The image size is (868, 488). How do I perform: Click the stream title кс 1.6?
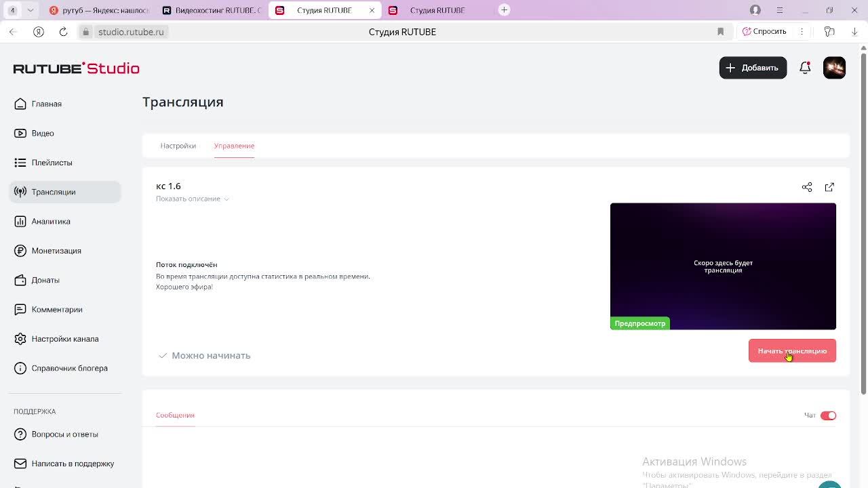(x=168, y=186)
